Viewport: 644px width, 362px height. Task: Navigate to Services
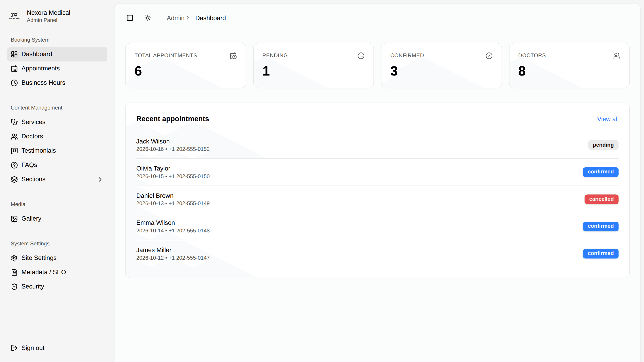[57, 122]
